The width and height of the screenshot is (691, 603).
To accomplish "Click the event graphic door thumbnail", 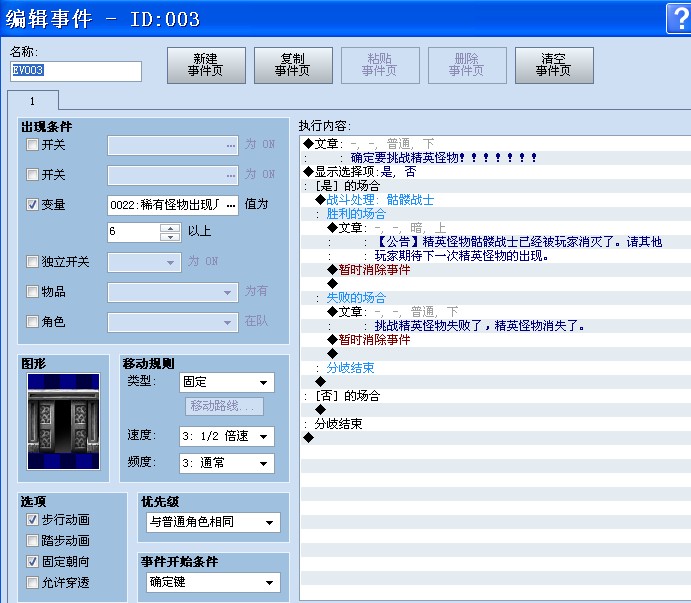I will [63, 421].
